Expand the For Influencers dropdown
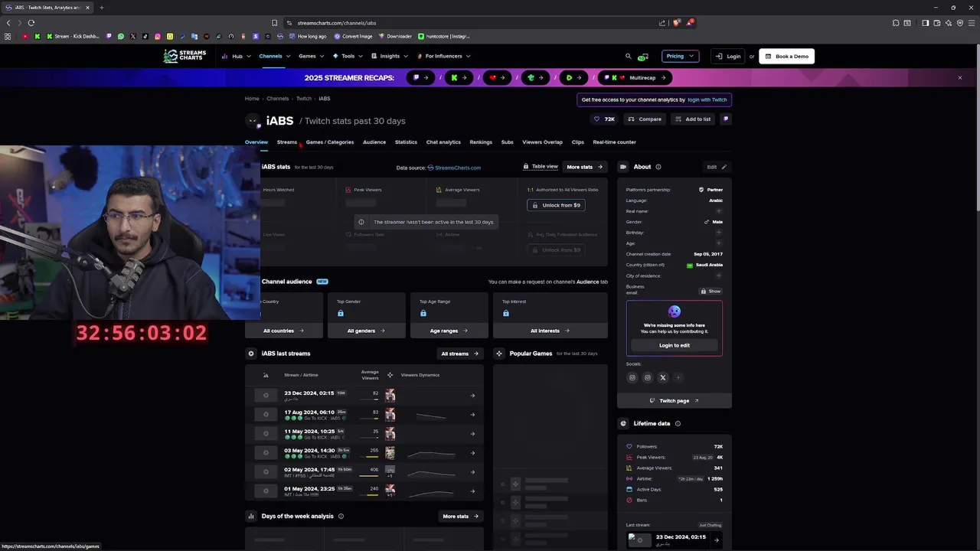The height and width of the screenshot is (551, 980). (x=444, y=56)
